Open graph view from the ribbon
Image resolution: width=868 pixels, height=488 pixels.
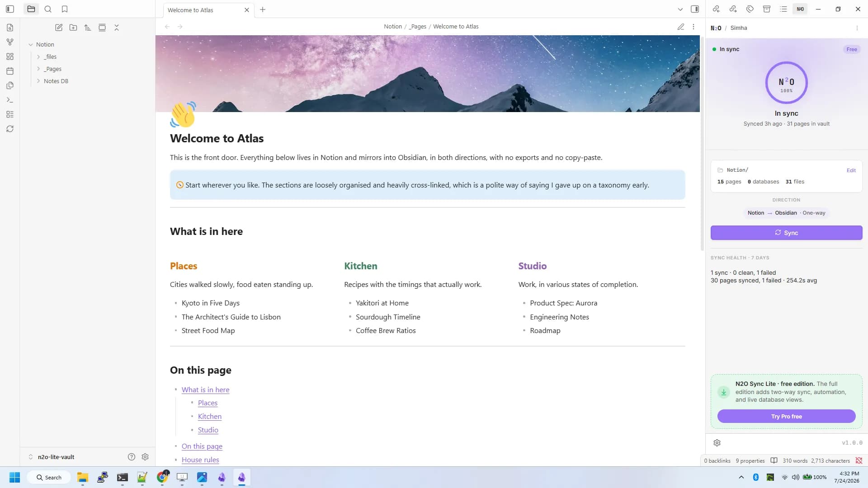[x=10, y=42]
